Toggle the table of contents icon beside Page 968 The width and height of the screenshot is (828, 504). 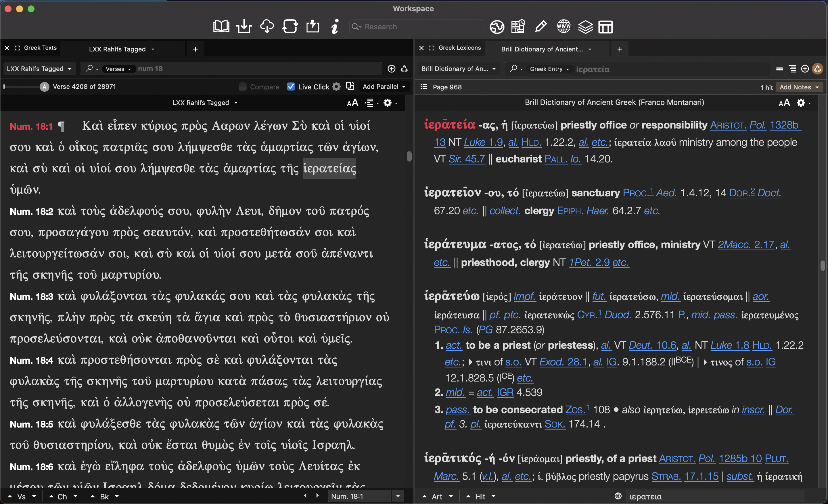tap(424, 87)
